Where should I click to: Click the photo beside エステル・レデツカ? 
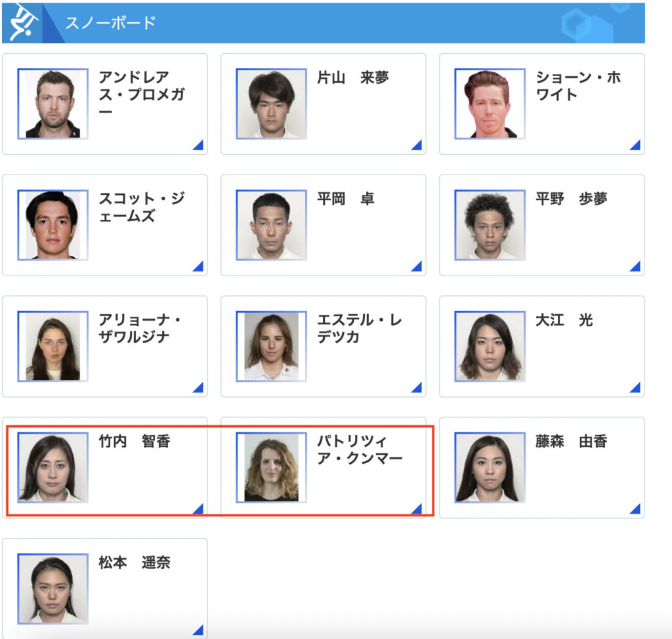coord(271,346)
